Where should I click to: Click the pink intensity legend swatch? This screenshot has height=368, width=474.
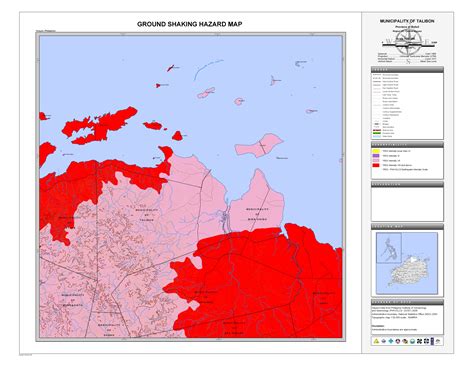376,160
